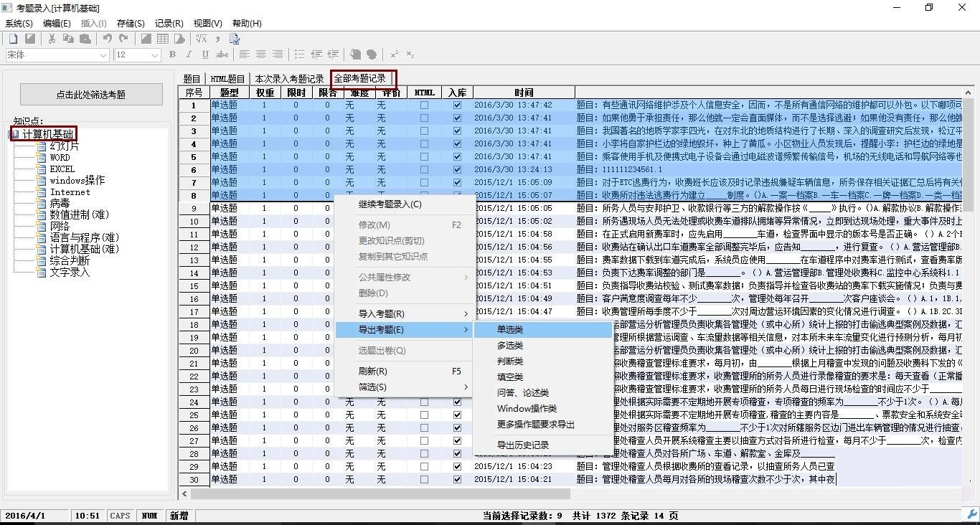Use the Cut scissors icon

[x=52, y=39]
